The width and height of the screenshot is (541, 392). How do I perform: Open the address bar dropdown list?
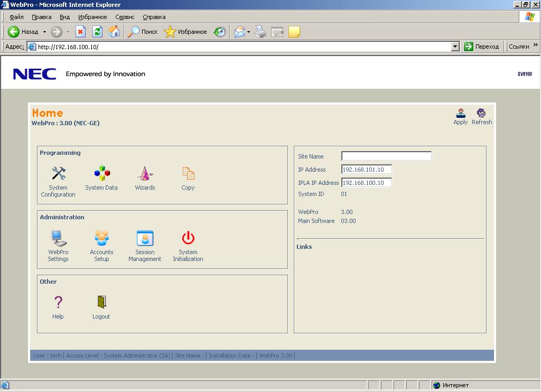tap(455, 46)
